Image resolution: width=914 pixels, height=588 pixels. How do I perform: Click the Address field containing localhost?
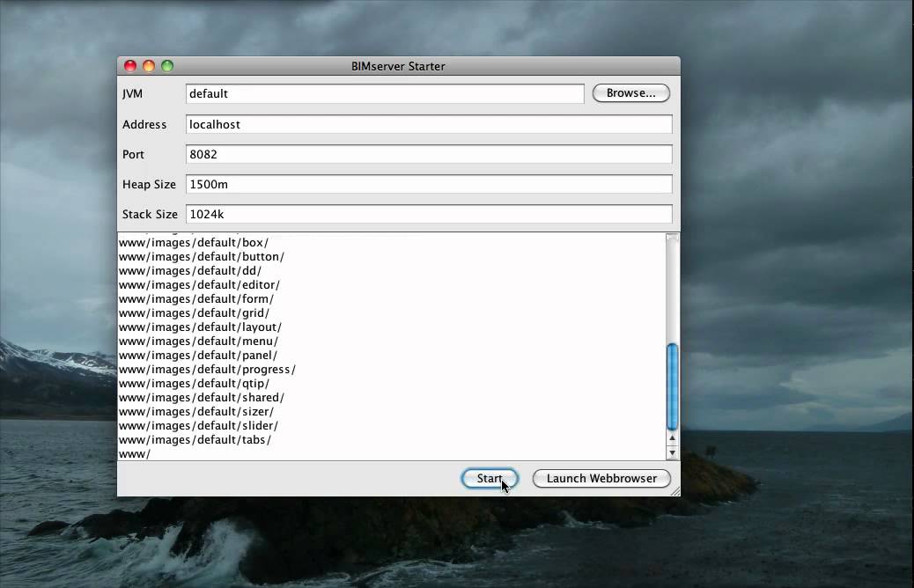pos(429,124)
